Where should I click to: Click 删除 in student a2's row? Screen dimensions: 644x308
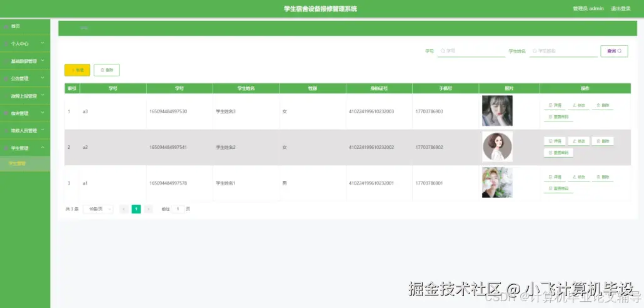pyautogui.click(x=603, y=141)
